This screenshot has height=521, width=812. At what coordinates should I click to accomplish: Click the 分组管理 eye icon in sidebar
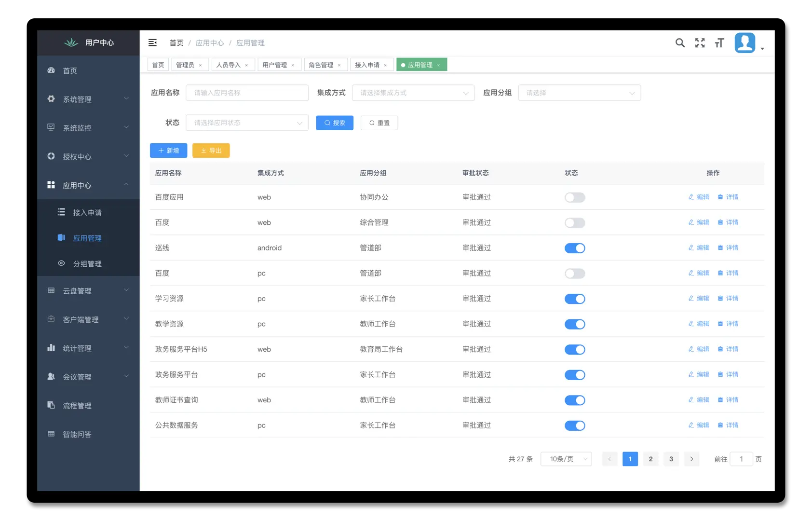pos(61,263)
